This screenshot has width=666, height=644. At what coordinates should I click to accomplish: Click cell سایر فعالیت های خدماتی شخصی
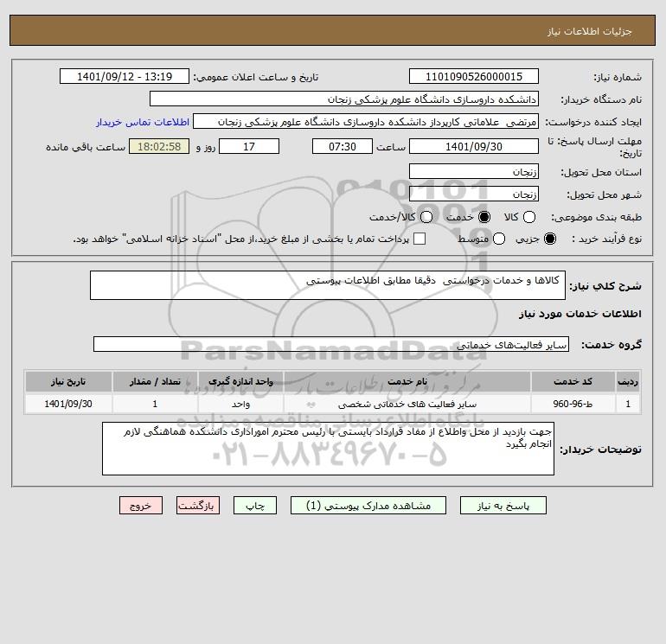click(x=407, y=404)
